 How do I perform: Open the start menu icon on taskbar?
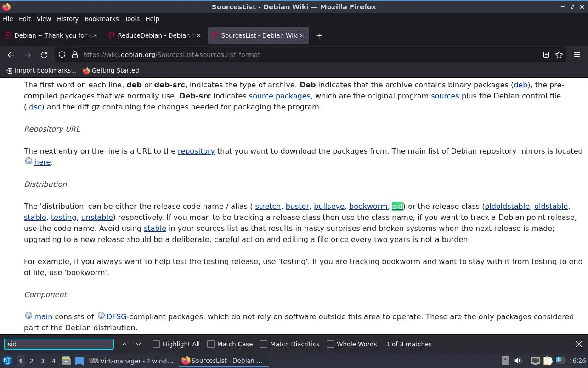(7, 361)
